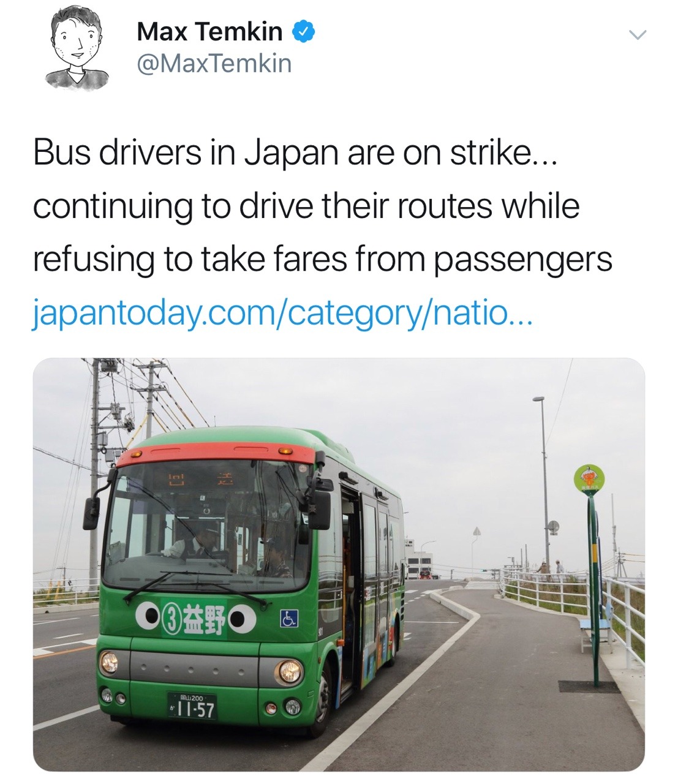Click the wheelchair accessibility icon on the bus

click(x=288, y=620)
